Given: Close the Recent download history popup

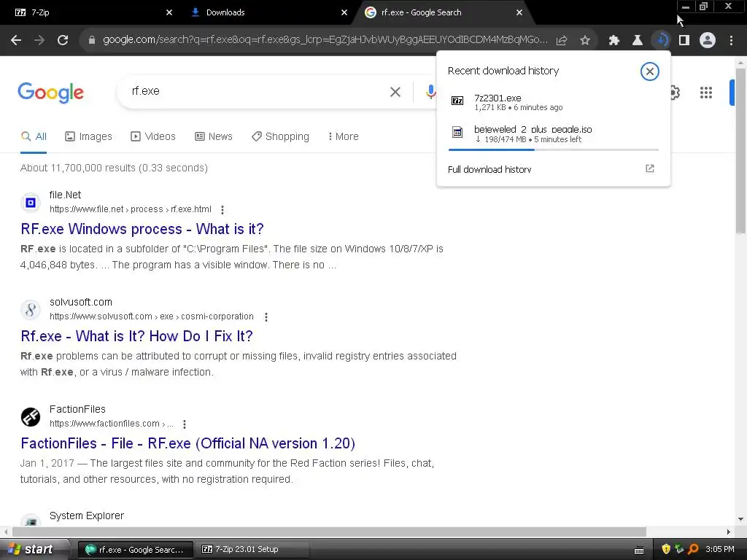Looking at the screenshot, I should point(650,71).
